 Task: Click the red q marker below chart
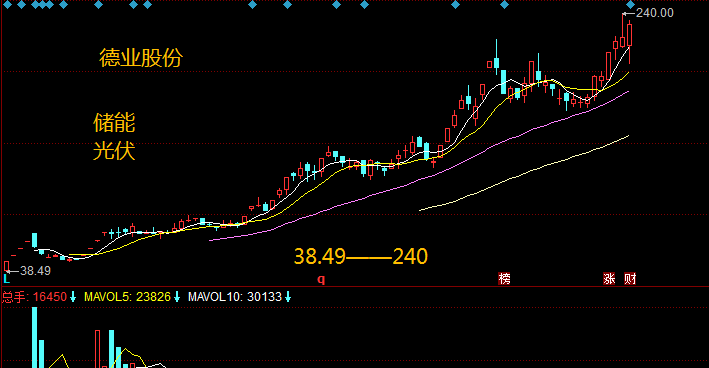pos(321,279)
